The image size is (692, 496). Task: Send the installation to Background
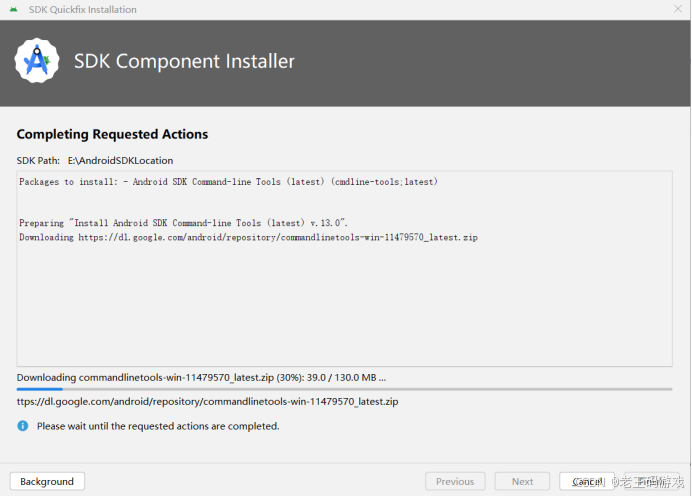tap(47, 481)
